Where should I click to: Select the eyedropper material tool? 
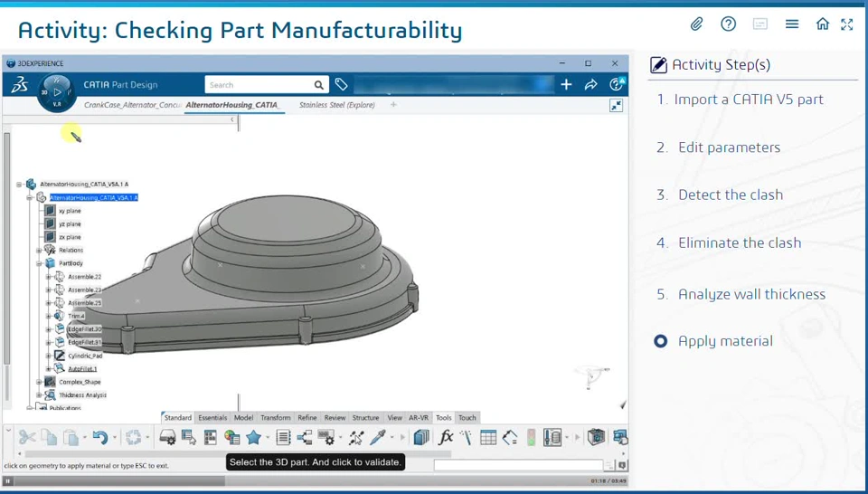coord(378,438)
